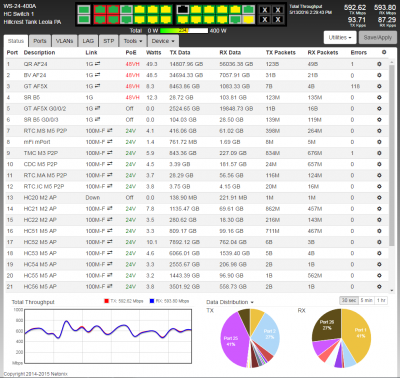Screen dimensions: 400x378
Task: Switch to the VLANs tab
Action: 64,41
